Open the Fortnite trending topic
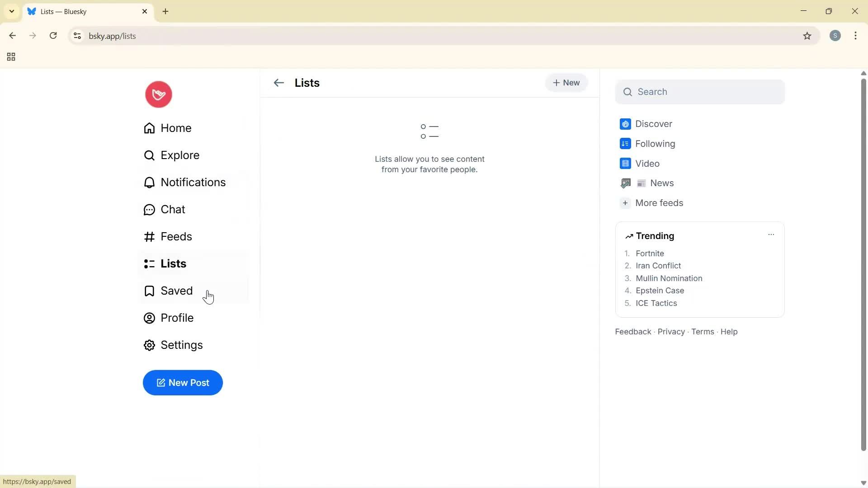The width and height of the screenshot is (868, 488). [x=650, y=253]
